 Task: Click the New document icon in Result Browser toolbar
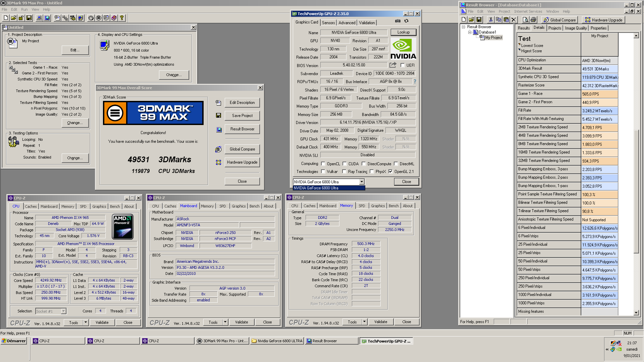[464, 20]
